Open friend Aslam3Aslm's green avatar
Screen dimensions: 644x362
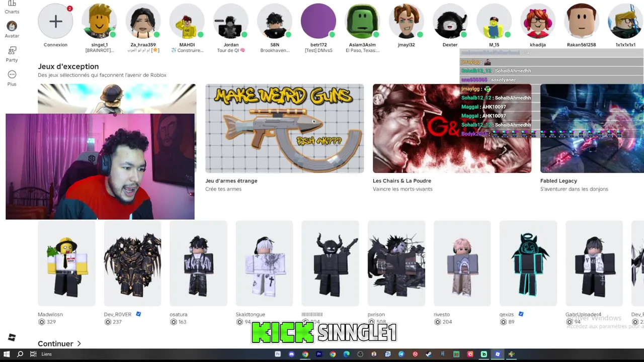point(362,21)
